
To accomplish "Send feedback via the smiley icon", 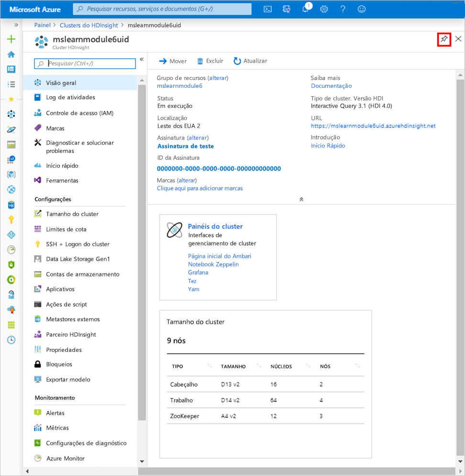I will 361,9.
